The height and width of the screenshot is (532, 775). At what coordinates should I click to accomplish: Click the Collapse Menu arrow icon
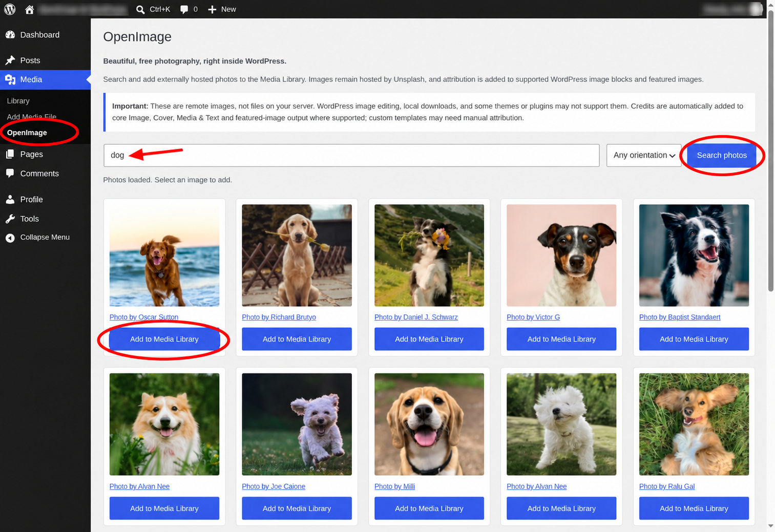point(10,238)
